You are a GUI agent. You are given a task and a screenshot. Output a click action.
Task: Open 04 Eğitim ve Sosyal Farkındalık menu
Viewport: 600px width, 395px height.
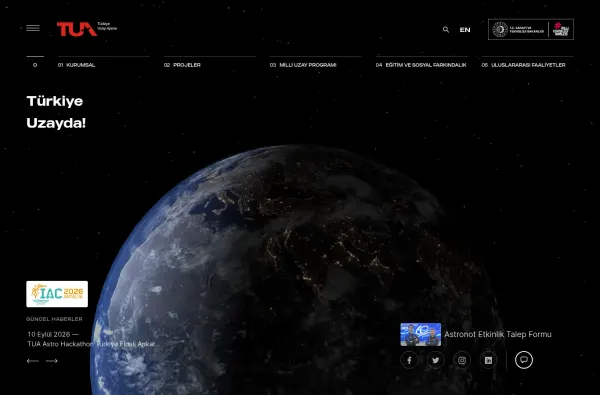(x=421, y=65)
